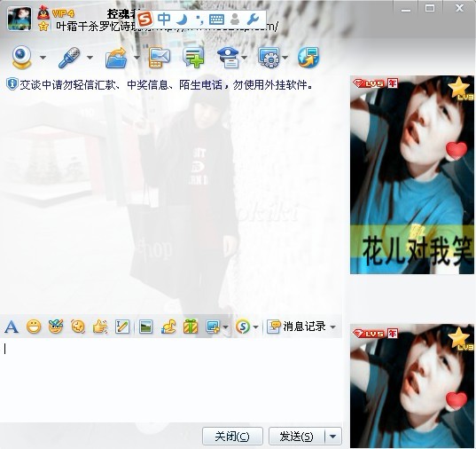The image size is (476, 449).
Task: Click the Sogou S logo on the IME bar
Action: click(x=144, y=20)
